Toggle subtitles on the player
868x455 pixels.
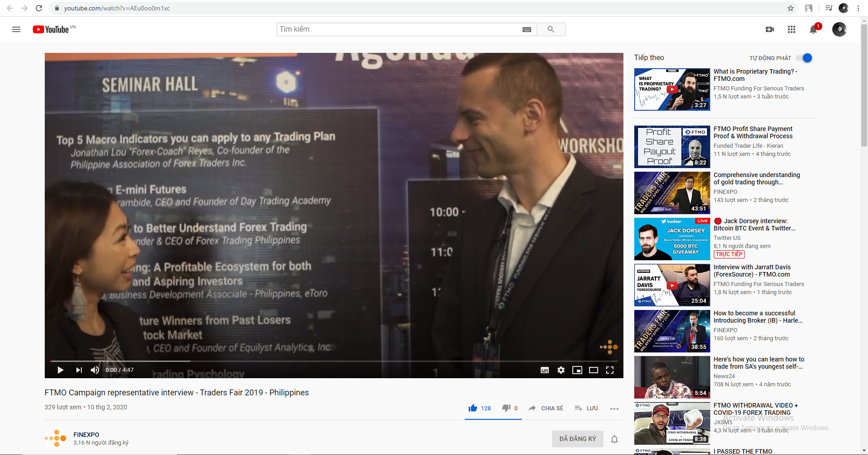point(545,370)
